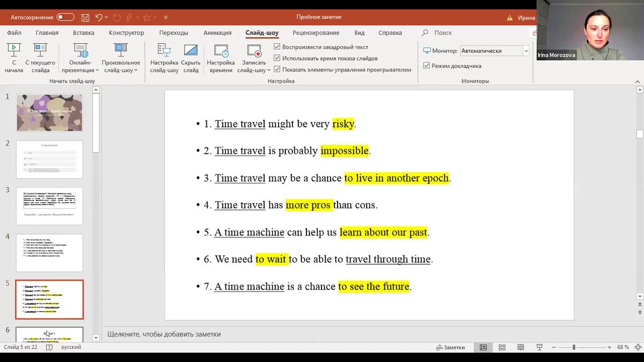Click zoom out minus button

[554, 347]
